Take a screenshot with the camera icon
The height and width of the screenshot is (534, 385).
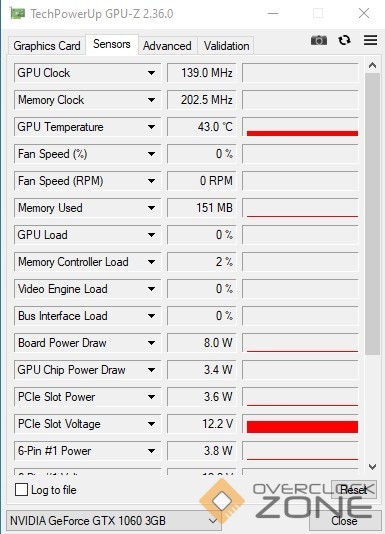(x=319, y=41)
